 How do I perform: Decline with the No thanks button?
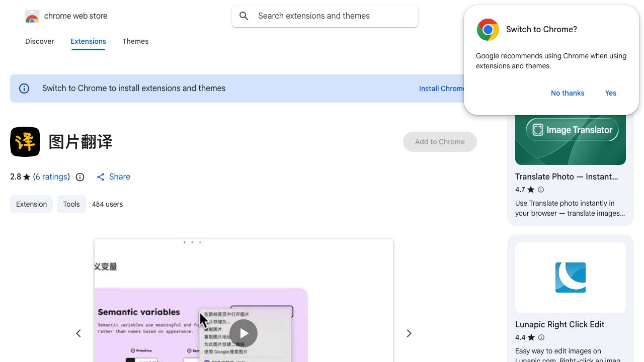[568, 93]
